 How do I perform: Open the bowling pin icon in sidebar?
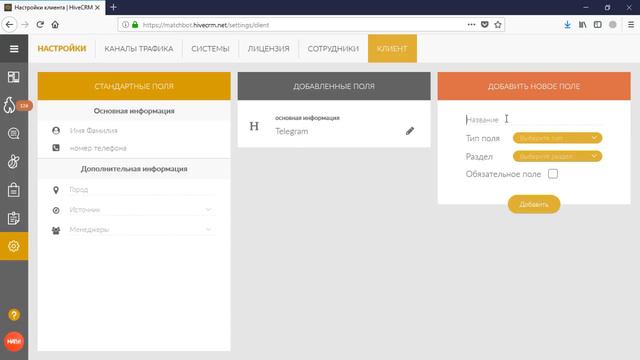point(13,162)
